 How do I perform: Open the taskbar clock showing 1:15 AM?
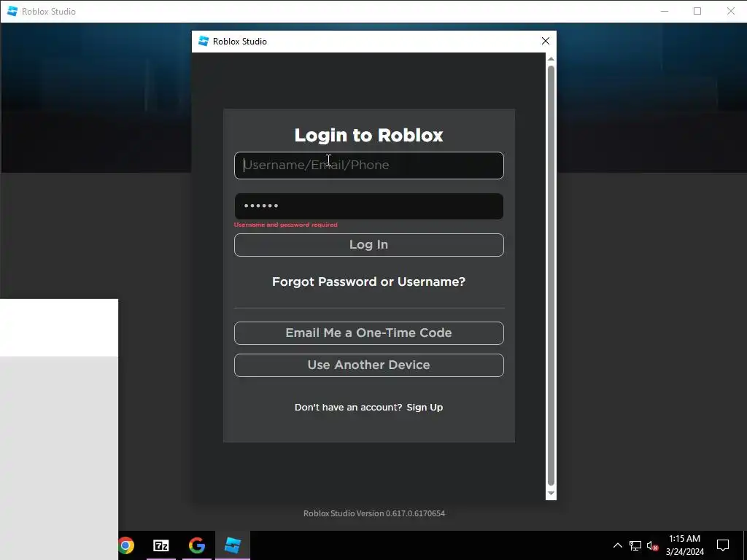pyautogui.click(x=684, y=545)
